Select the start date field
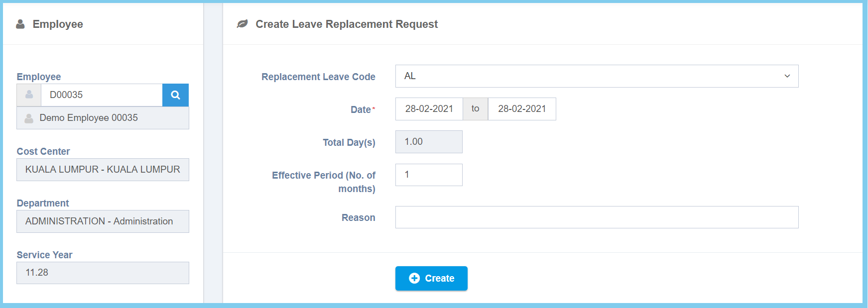Screen dimensions: 868x308 pos(429,109)
